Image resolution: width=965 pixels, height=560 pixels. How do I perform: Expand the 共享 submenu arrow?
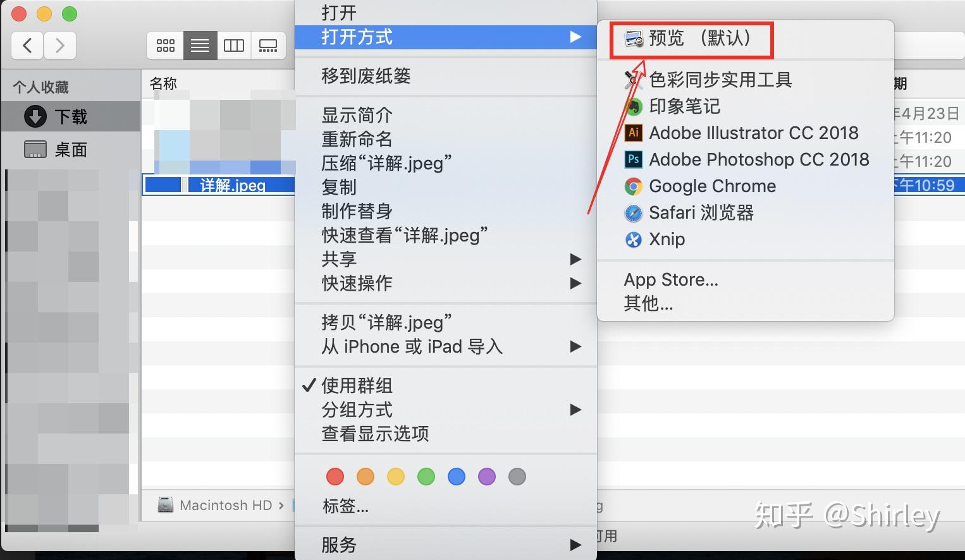(575, 259)
